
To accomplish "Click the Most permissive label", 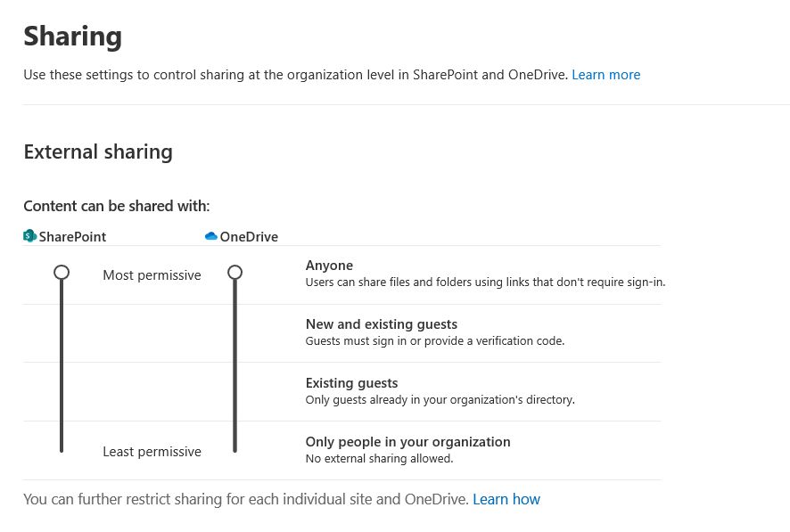I will point(152,275).
